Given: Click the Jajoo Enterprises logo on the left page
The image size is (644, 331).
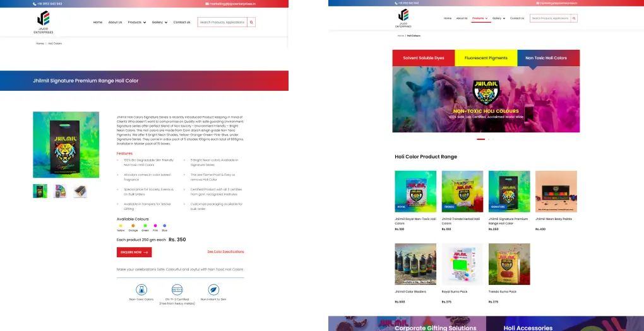Looking at the screenshot, I should pyautogui.click(x=43, y=22).
